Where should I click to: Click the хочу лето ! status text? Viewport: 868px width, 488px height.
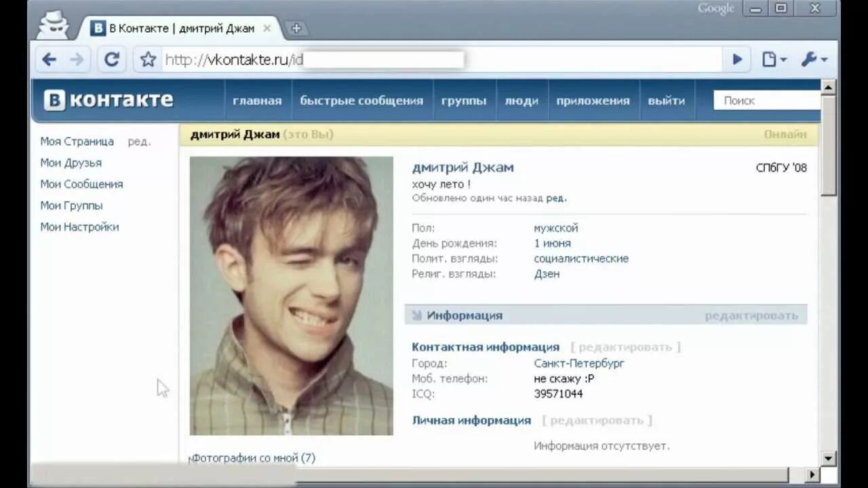[x=441, y=184]
